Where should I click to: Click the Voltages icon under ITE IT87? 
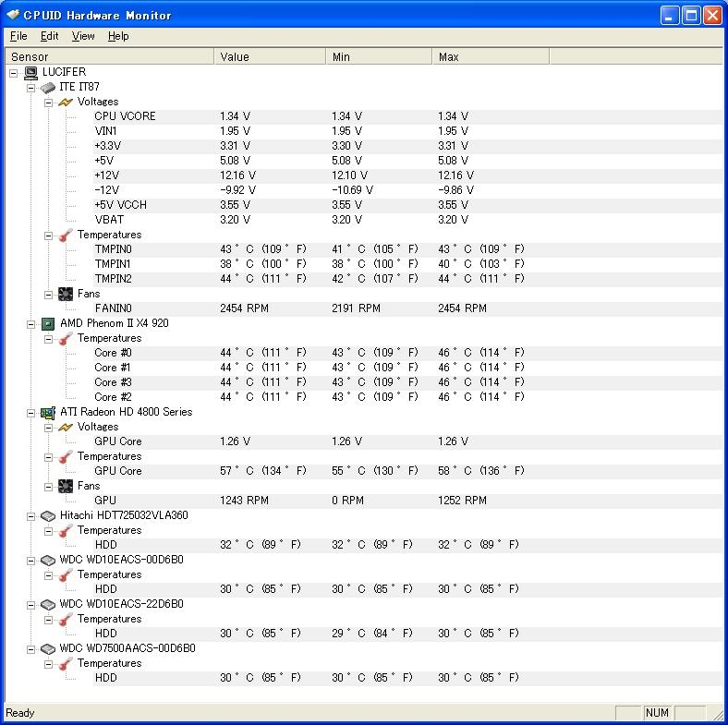[66, 102]
